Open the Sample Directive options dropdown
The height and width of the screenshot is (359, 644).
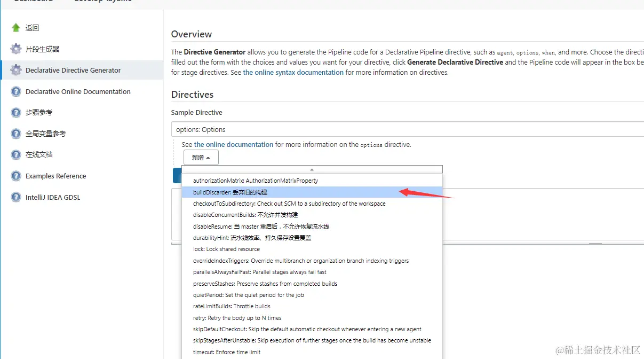pyautogui.click(x=408, y=129)
